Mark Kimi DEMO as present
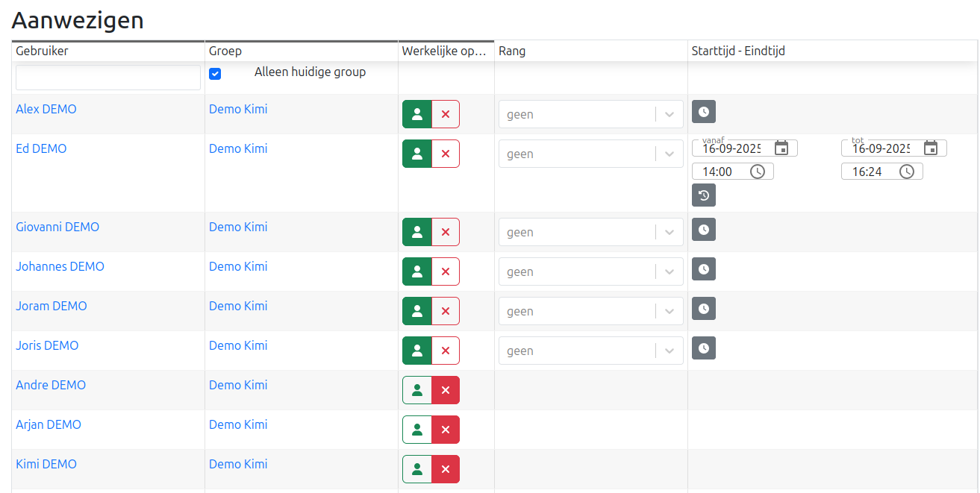Viewport: 980px width, 493px height. pyautogui.click(x=417, y=469)
